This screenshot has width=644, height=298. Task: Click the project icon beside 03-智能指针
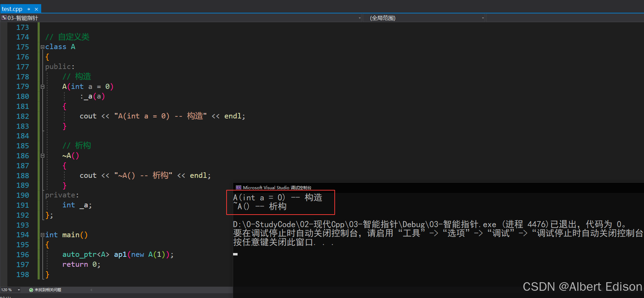click(4, 18)
